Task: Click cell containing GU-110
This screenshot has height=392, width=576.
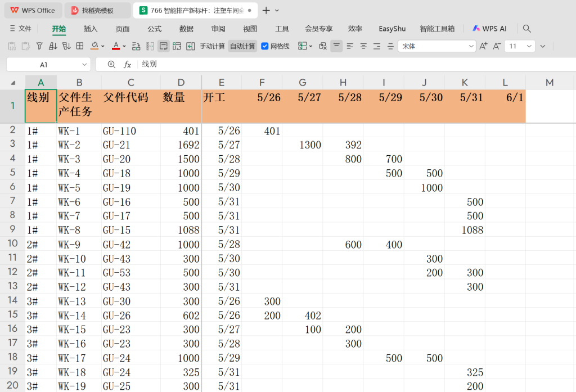Action: tap(130, 131)
